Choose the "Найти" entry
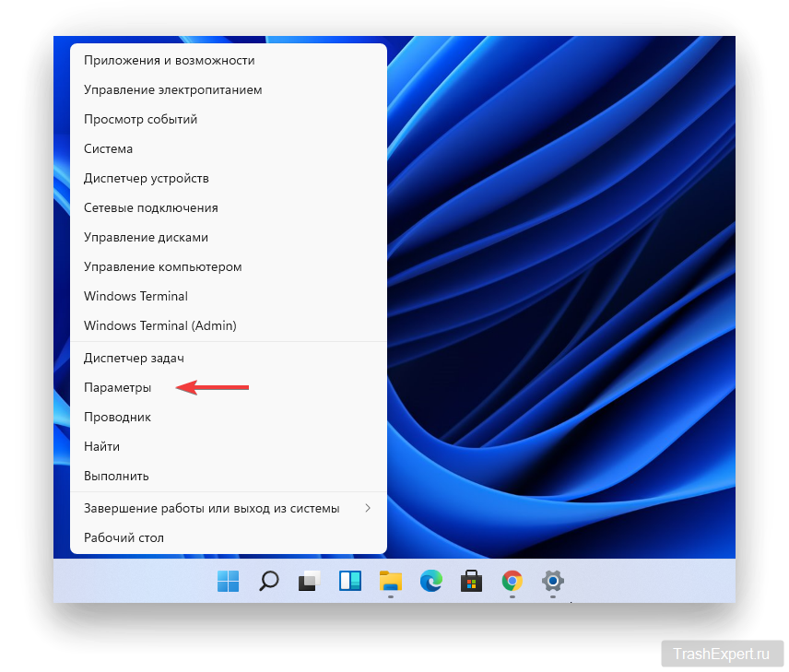Image resolution: width=789 pixels, height=672 pixels. pyautogui.click(x=229, y=446)
